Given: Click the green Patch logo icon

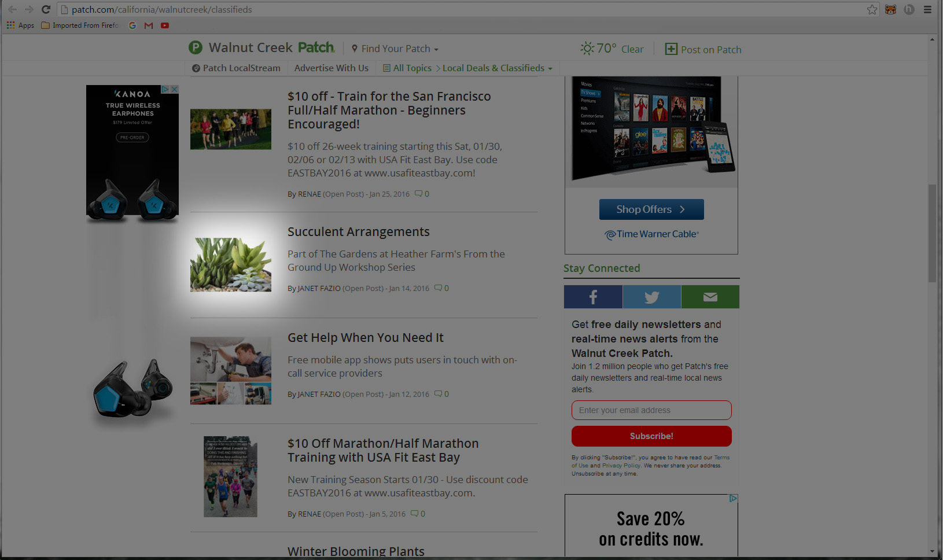Looking at the screenshot, I should [x=196, y=47].
